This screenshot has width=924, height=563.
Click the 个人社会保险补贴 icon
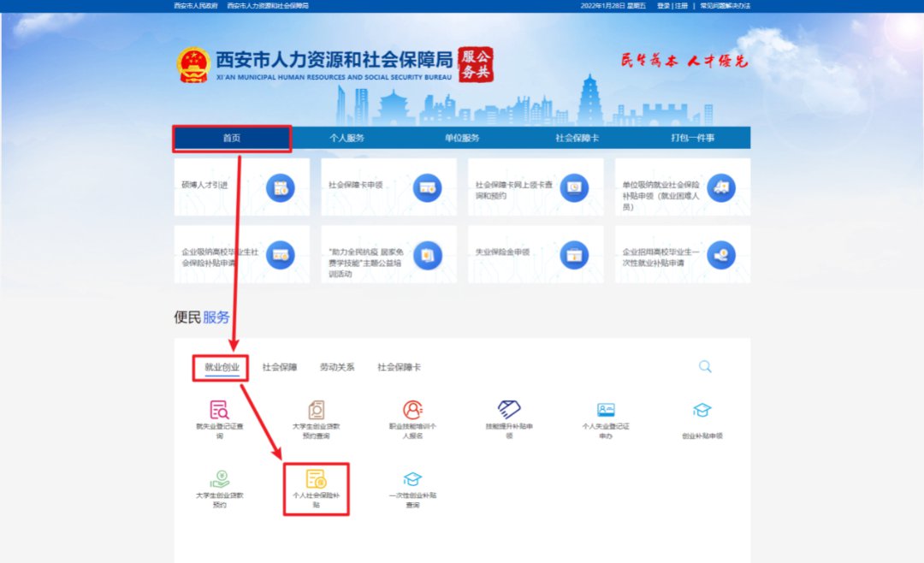(316, 478)
